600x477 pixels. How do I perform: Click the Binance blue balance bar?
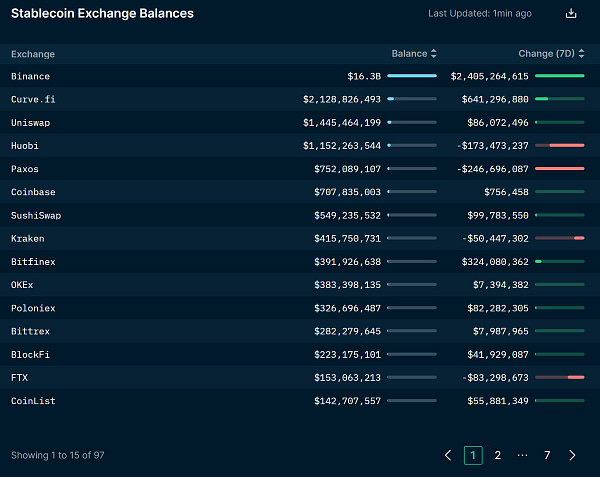[x=412, y=76]
